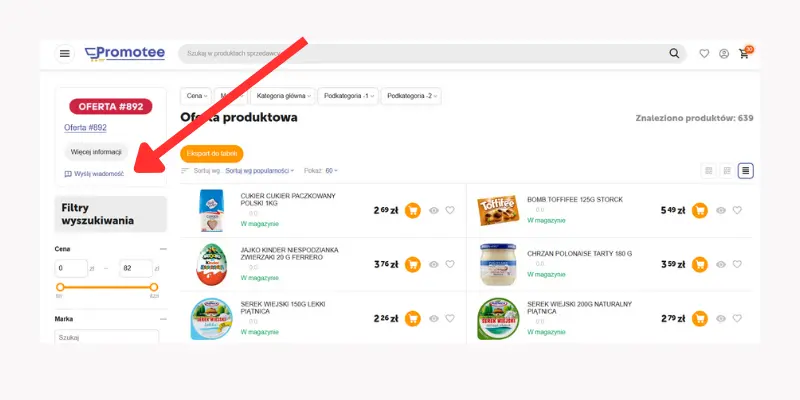Add Cukier Paczkowany Polski 1kg to cart
The height and width of the screenshot is (400, 800).
(x=413, y=210)
